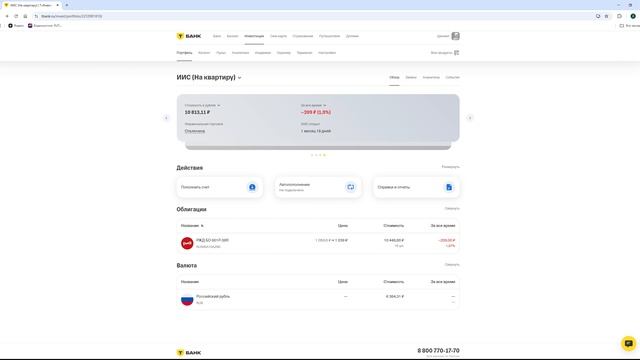Open the Российский рубль currency row

point(318,299)
